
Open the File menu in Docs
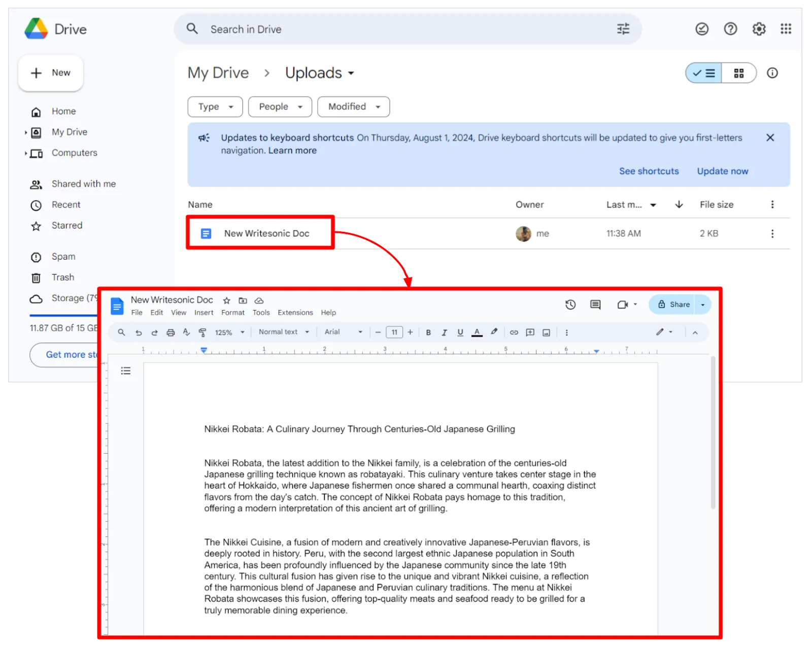pyautogui.click(x=137, y=313)
